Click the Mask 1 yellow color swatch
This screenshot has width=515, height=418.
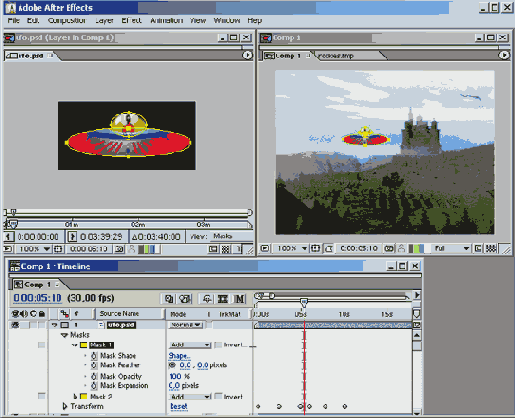click(84, 345)
